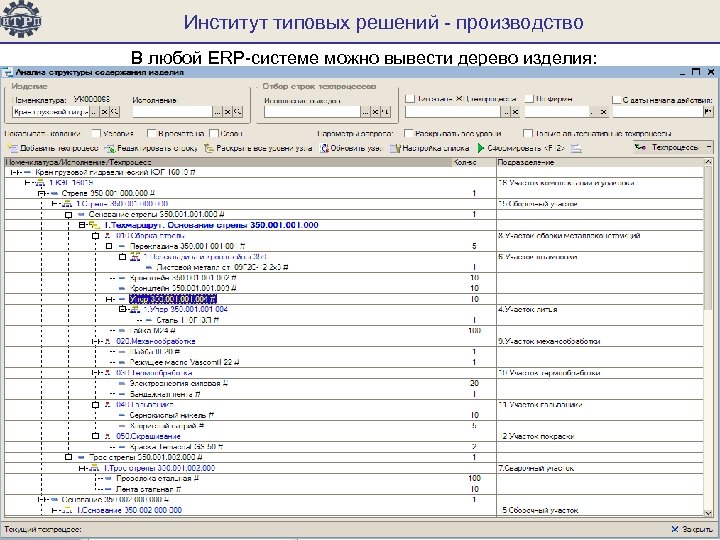Click the magnifier button of Исполнение field
The width and height of the screenshot is (720, 540).
(237, 112)
